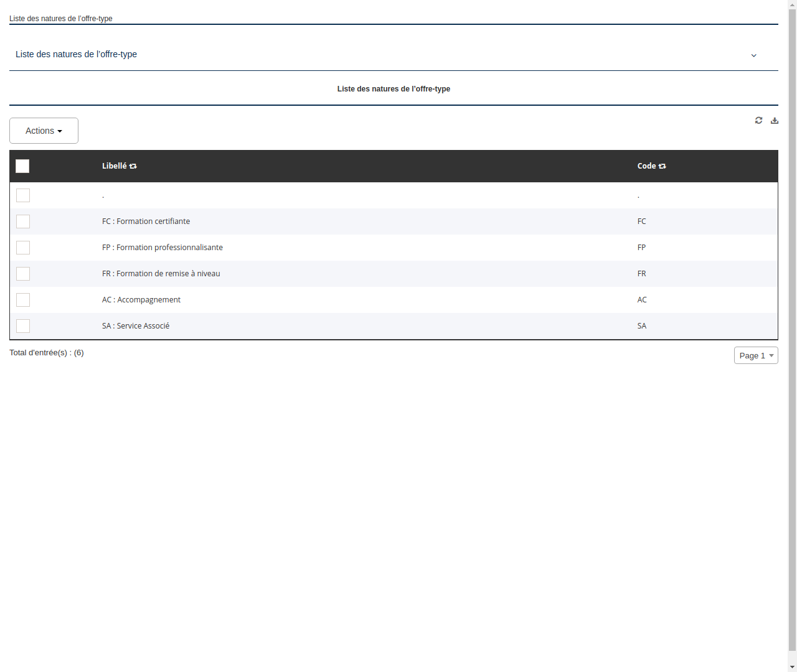Viewport: 797px width, 672px height.
Task: Refresh the natures list table
Action: click(758, 120)
